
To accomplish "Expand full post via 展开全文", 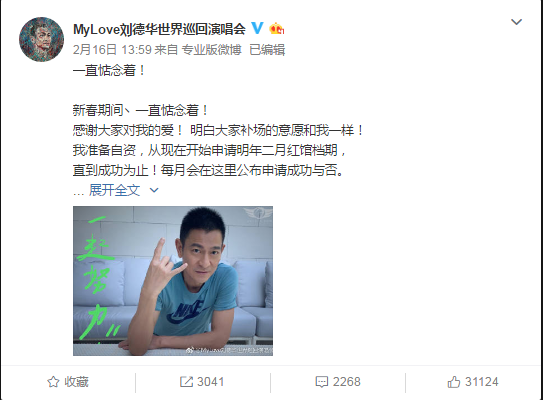I will coord(114,190).
